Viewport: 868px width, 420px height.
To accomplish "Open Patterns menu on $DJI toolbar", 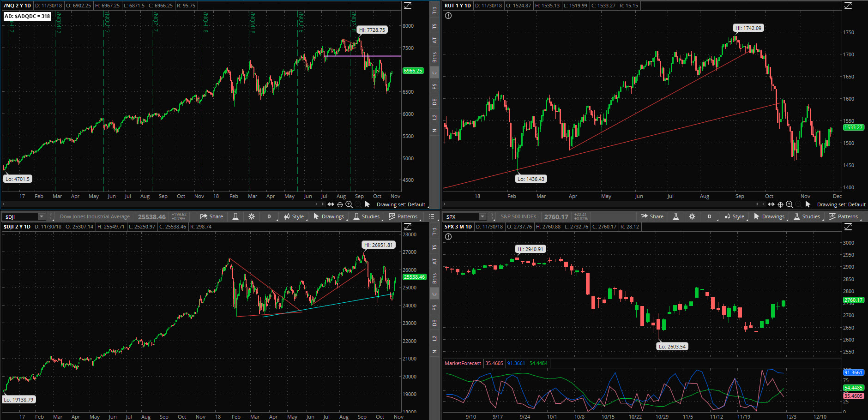I will click(403, 216).
